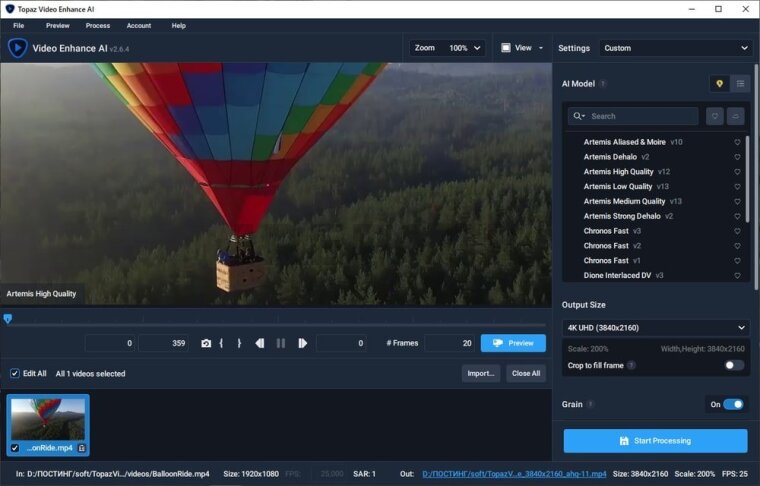Step to the next frame

[x=302, y=343]
